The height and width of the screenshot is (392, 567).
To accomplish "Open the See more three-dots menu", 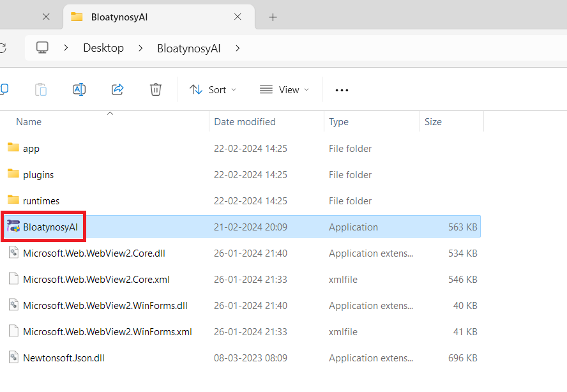I will (x=342, y=90).
